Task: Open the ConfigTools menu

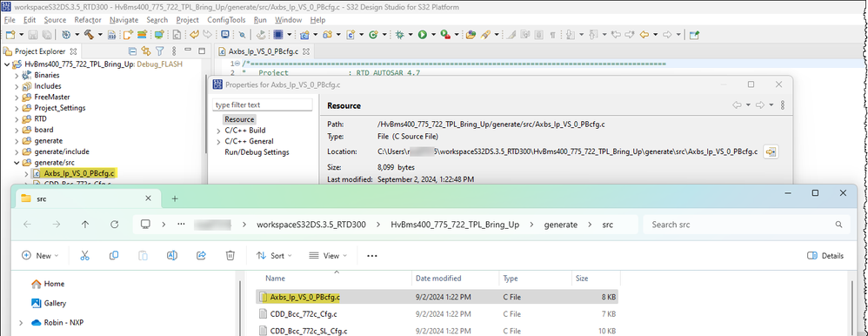Action: pos(226,19)
